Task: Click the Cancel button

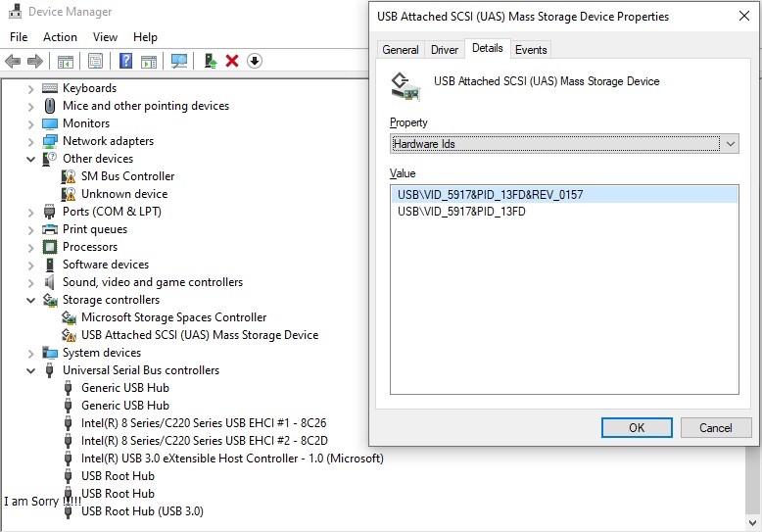Action: click(716, 427)
